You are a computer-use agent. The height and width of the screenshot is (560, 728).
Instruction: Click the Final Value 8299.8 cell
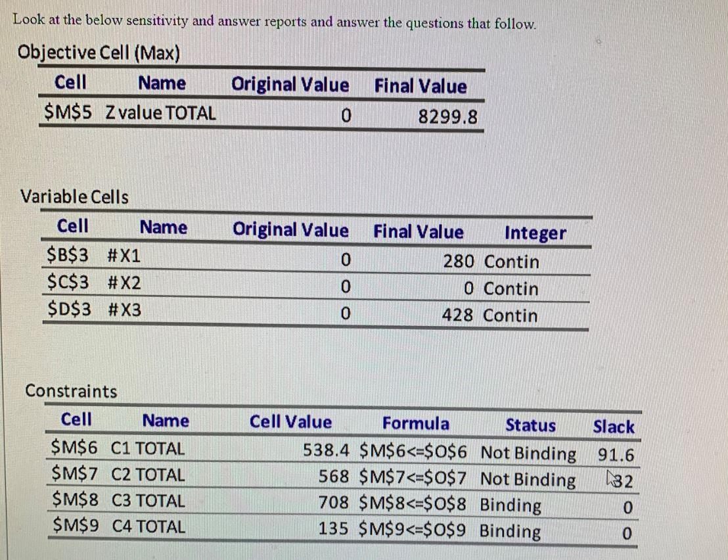point(447,116)
